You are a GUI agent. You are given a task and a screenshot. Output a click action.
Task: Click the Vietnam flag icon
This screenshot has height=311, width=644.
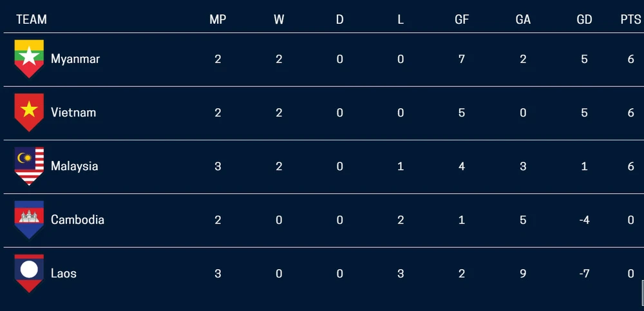[29, 112]
